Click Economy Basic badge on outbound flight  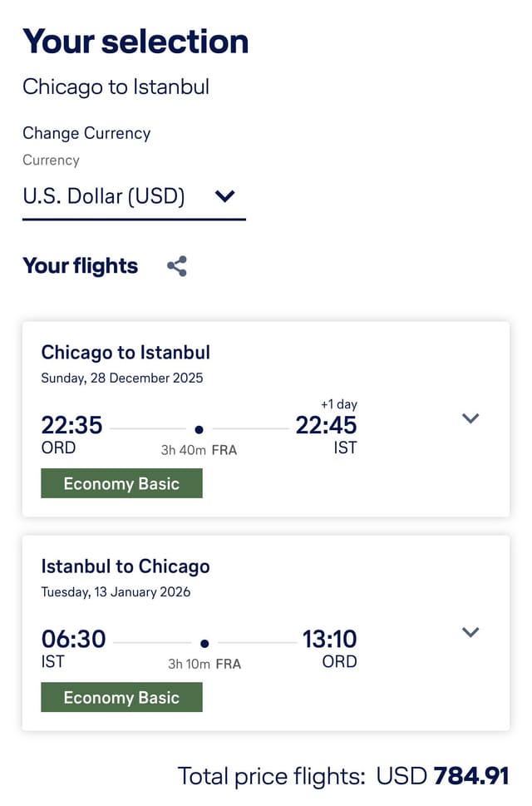[x=121, y=483]
